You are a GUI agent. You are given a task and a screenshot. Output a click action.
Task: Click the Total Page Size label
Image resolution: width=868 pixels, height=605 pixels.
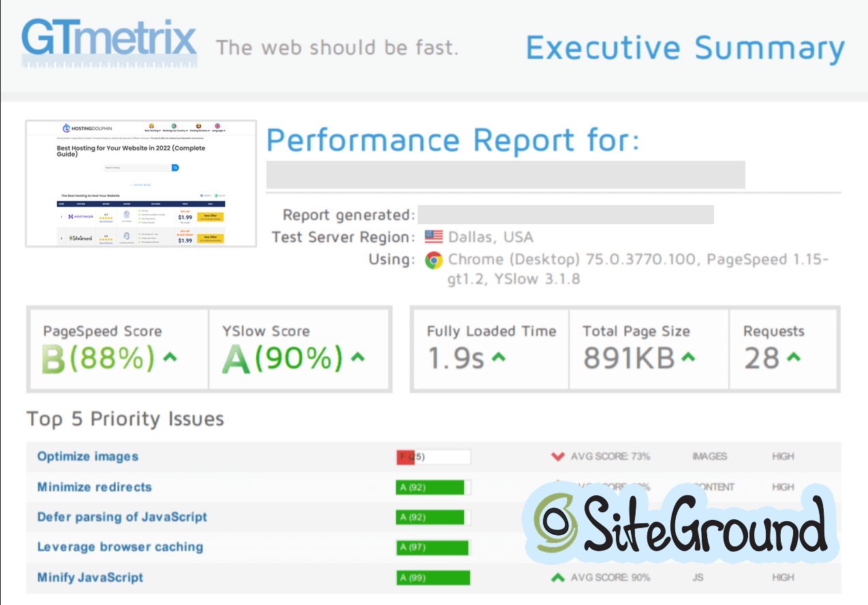pos(636,331)
